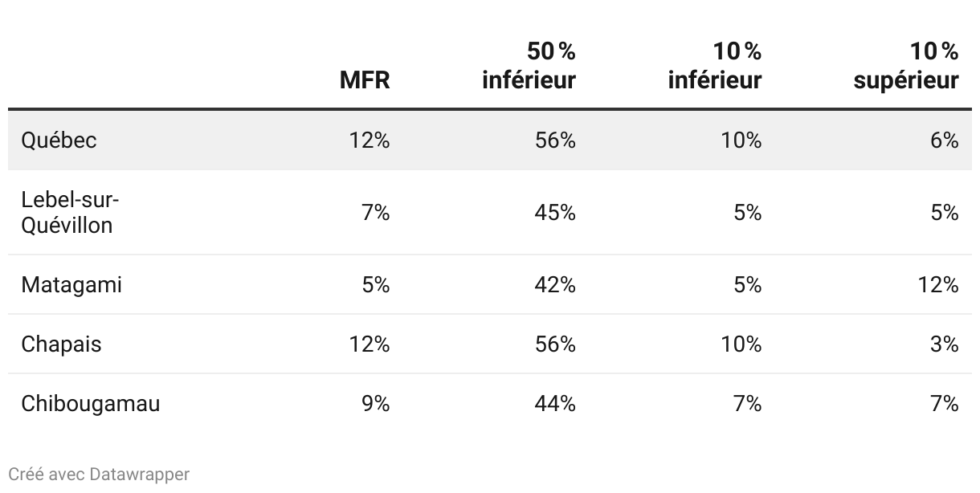Click Chapais 3% value in 10% supérieur
This screenshot has height=493, width=980.
[x=945, y=344]
